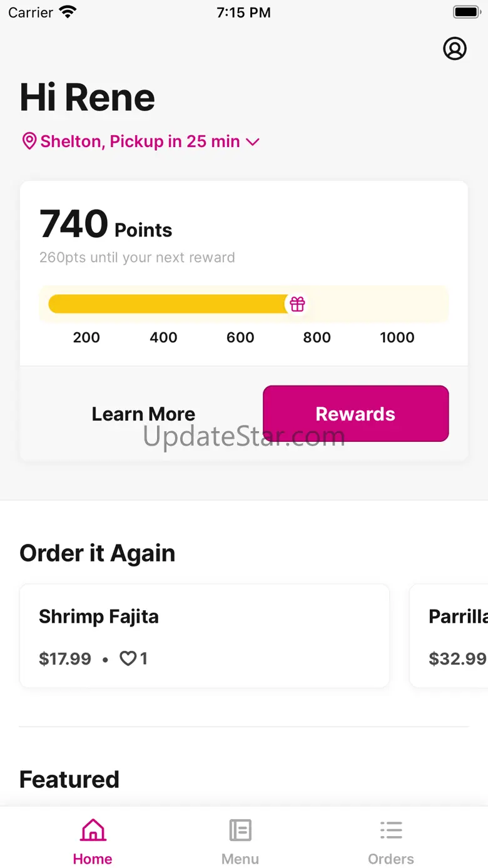Open the user profile icon

[x=455, y=48]
